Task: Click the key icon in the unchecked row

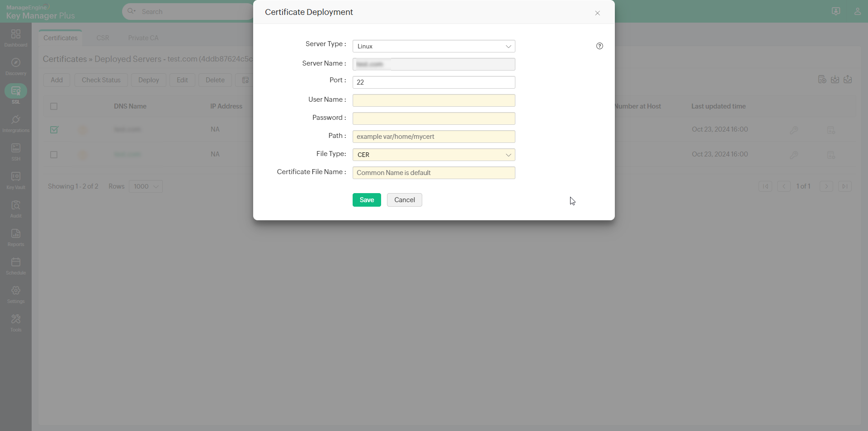Action: tap(794, 155)
